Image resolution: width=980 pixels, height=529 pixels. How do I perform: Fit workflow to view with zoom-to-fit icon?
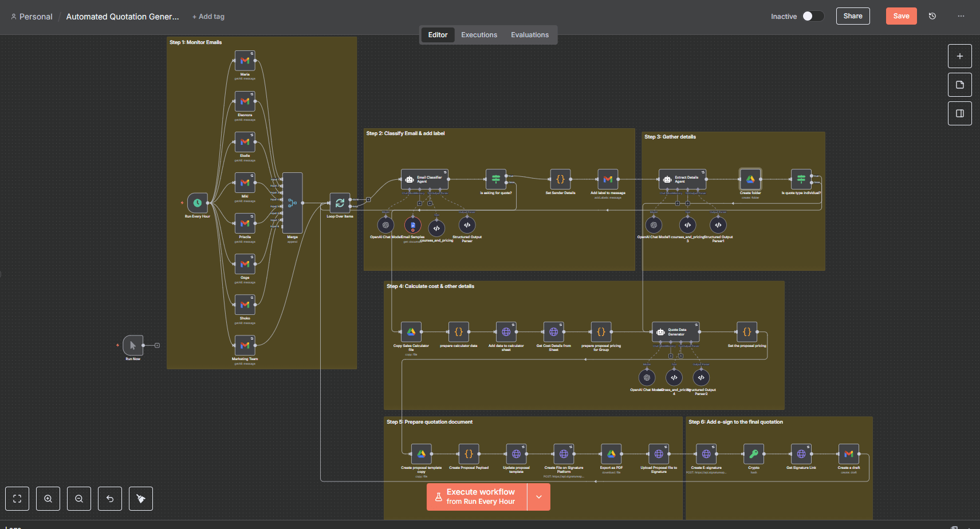point(17,499)
